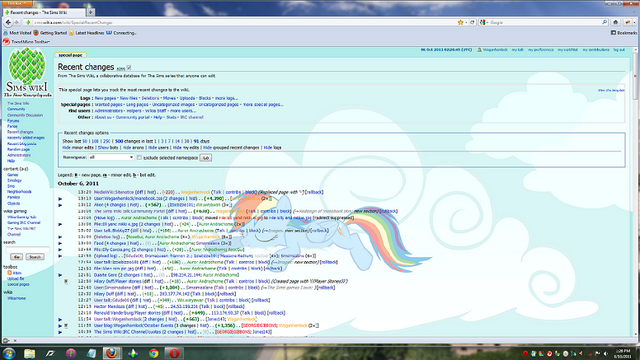This screenshot has width=640, height=360.
Task: Switch to the Recent changes Sims Wiki tab
Action: pos(44,12)
